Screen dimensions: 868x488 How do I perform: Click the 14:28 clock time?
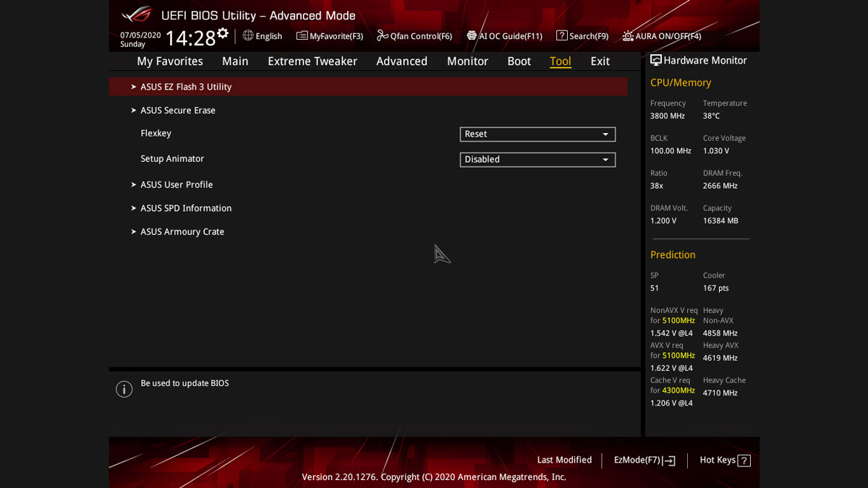pos(190,38)
